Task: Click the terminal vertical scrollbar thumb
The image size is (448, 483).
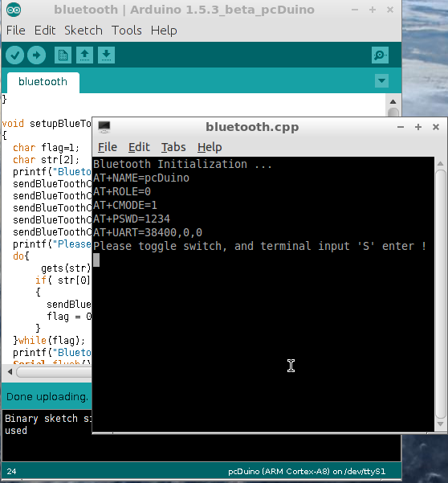Action: coord(440,294)
